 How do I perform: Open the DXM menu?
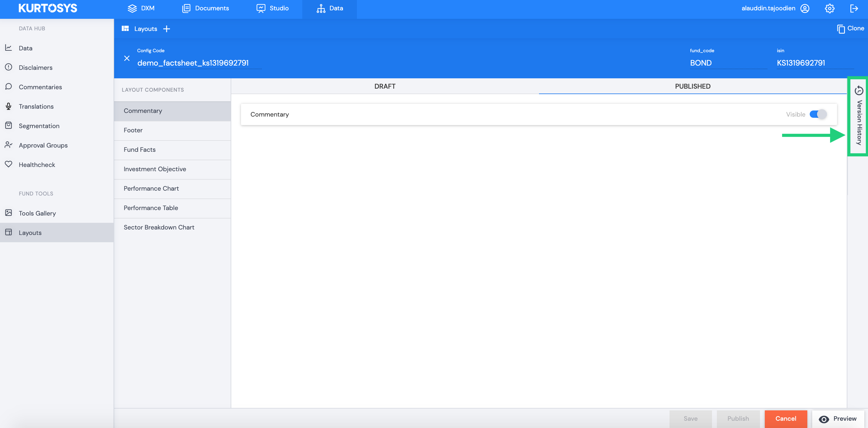tap(141, 8)
